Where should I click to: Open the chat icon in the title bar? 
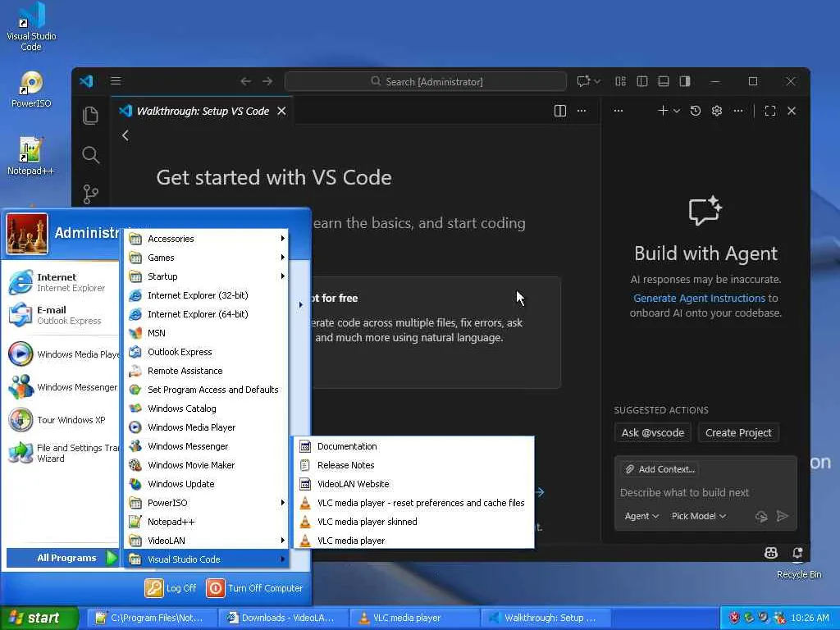pos(583,81)
